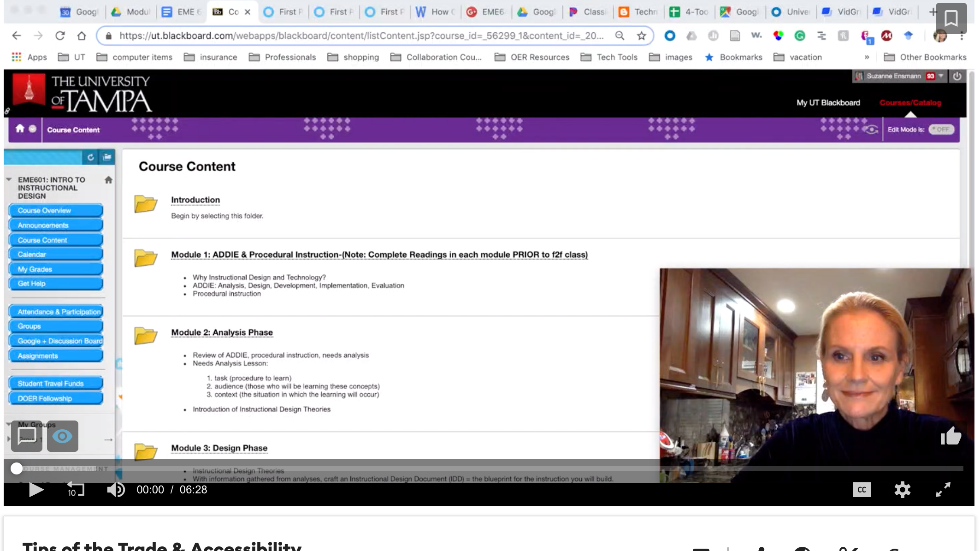Collapse EME601 course menu

[x=9, y=179]
